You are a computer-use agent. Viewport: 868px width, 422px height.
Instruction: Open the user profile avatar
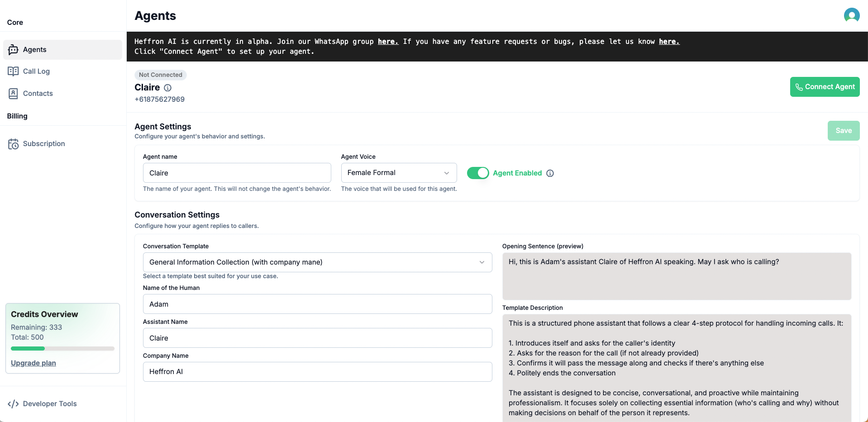[852, 15]
